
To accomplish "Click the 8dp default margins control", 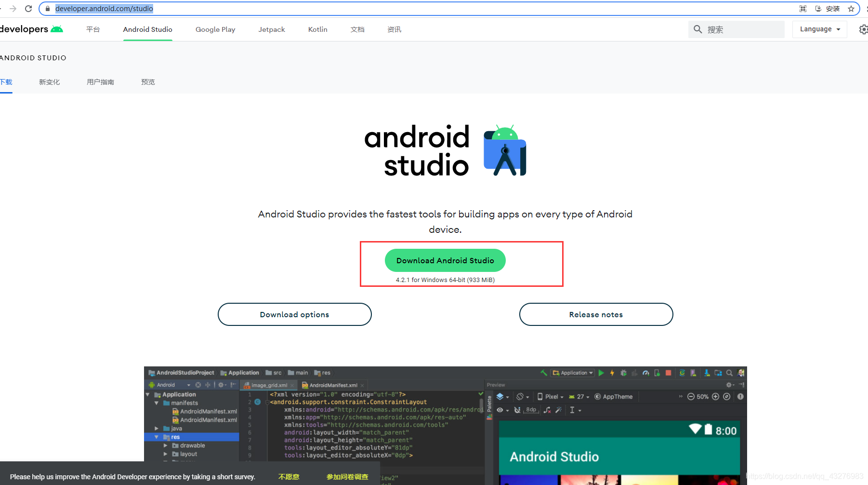I will click(x=531, y=410).
